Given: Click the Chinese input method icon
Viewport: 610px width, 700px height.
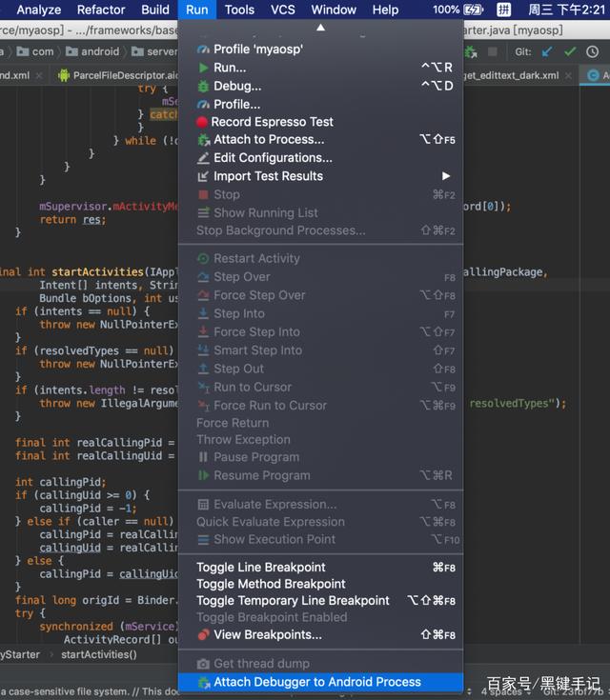Looking at the screenshot, I should pyautogui.click(x=503, y=10).
